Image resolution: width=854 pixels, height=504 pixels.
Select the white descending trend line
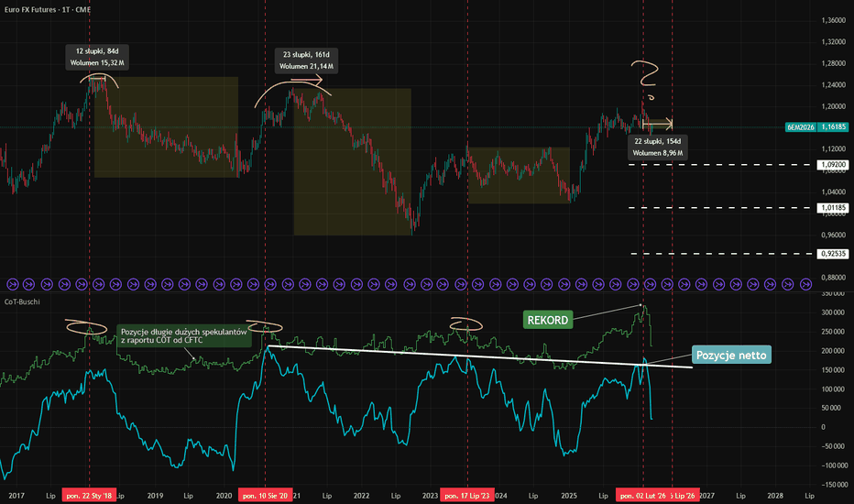pos(480,356)
